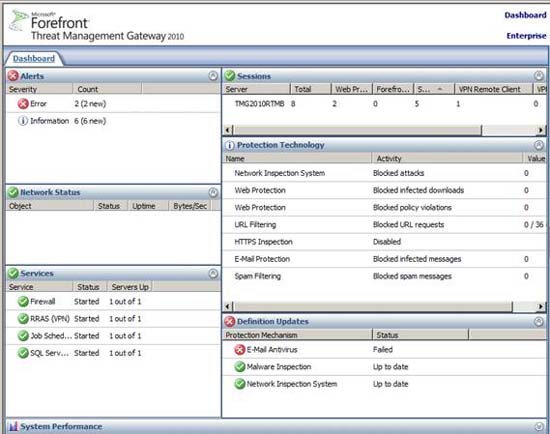Sort protection technology by Name column
Screen dimensions: 550x434
tap(297, 159)
